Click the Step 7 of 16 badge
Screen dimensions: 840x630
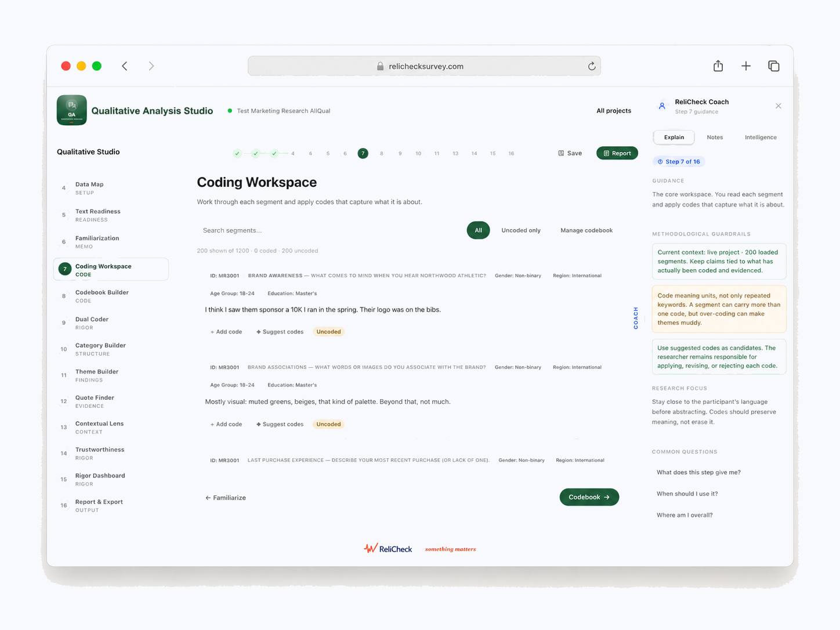679,162
